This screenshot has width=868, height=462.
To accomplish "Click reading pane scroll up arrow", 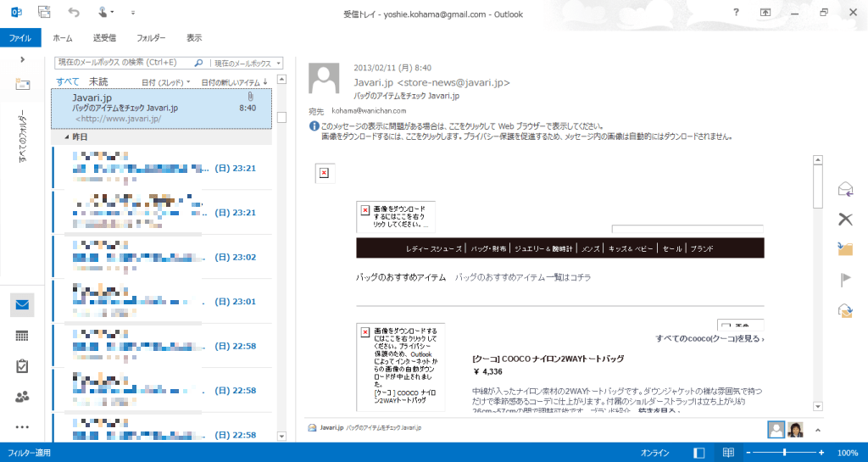I will pyautogui.click(x=818, y=160).
